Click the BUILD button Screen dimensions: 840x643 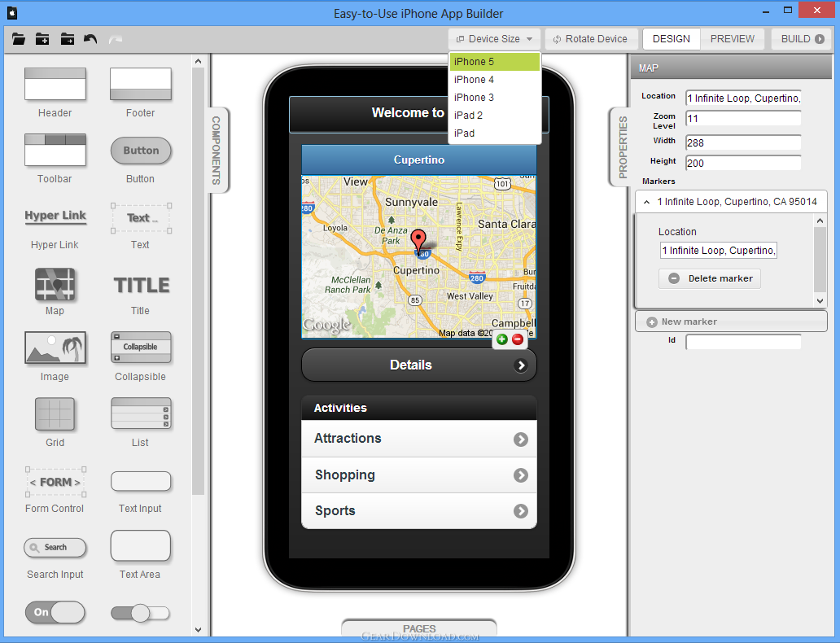[x=802, y=39]
